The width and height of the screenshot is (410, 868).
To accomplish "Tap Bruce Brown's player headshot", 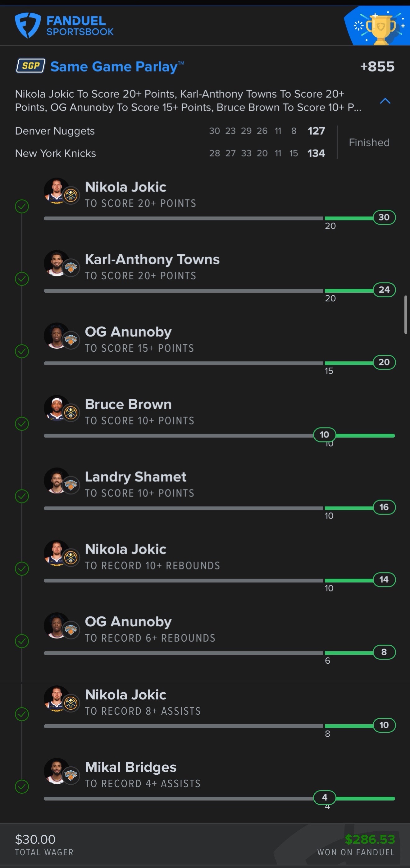I will (x=56, y=408).
